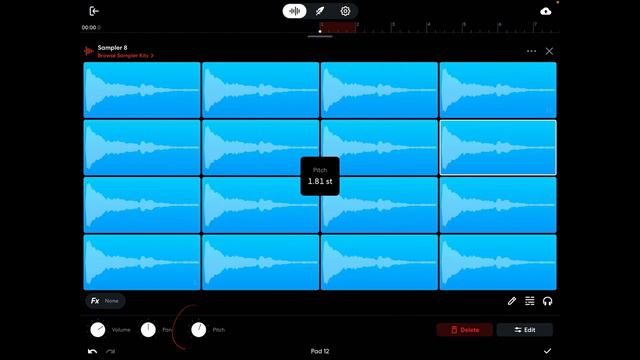
Task: Tap the first pad in the bottom row
Action: (142, 262)
